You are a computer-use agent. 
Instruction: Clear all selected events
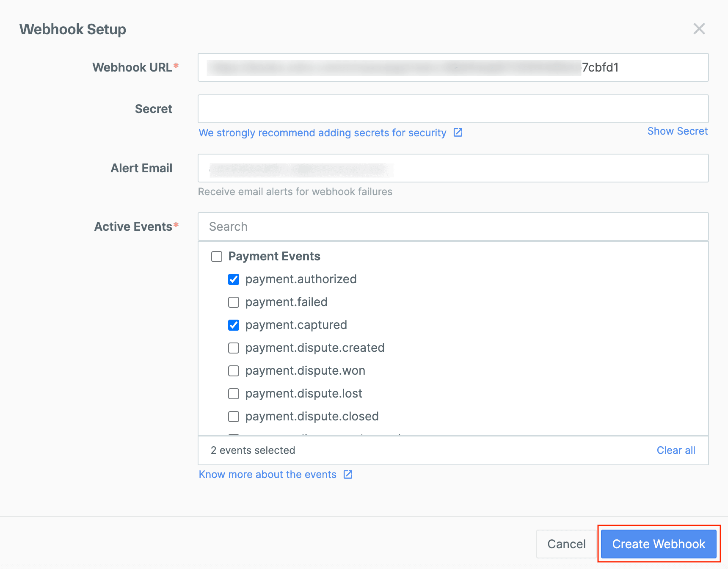coord(676,450)
